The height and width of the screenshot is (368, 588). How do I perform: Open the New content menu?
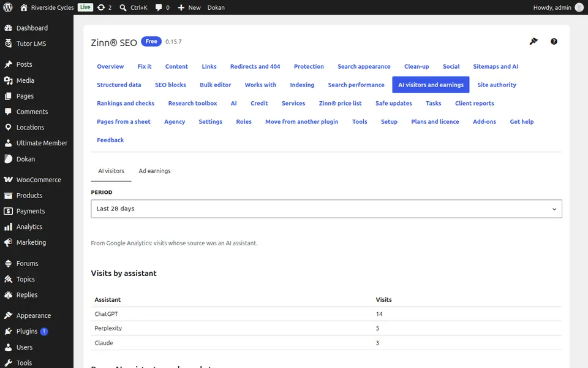pyautogui.click(x=189, y=7)
